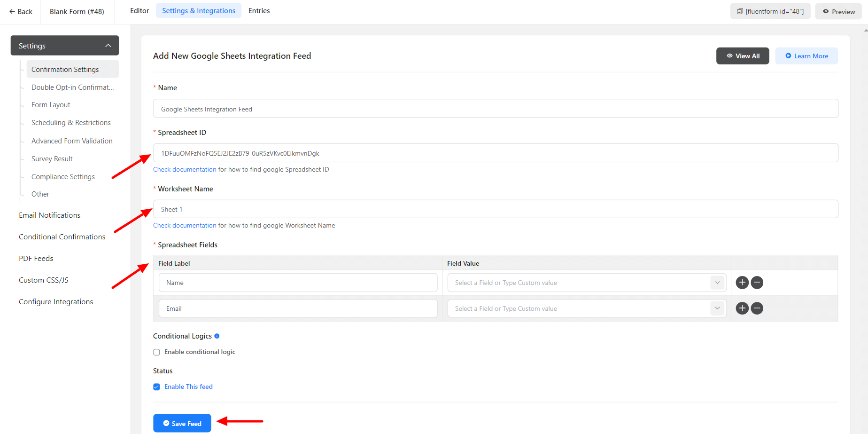This screenshot has height=434, width=868.
Task: Toggle the Enable This feed checkbox
Action: (x=157, y=387)
